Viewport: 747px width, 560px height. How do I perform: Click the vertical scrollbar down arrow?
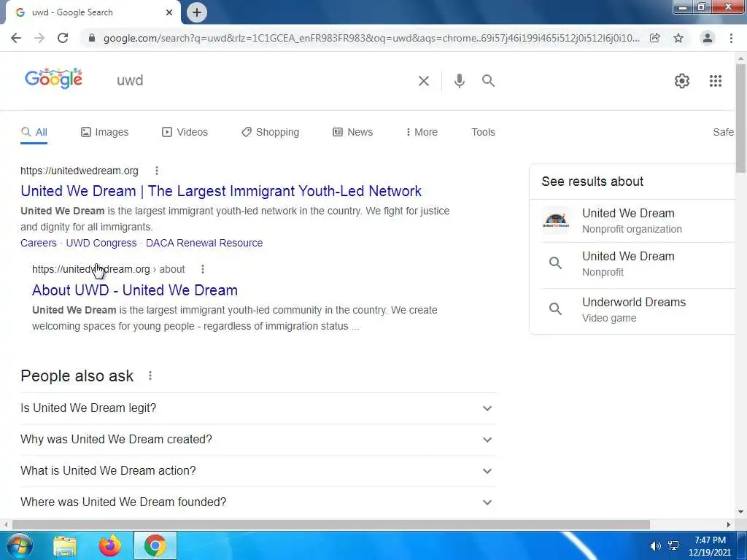coord(740,513)
